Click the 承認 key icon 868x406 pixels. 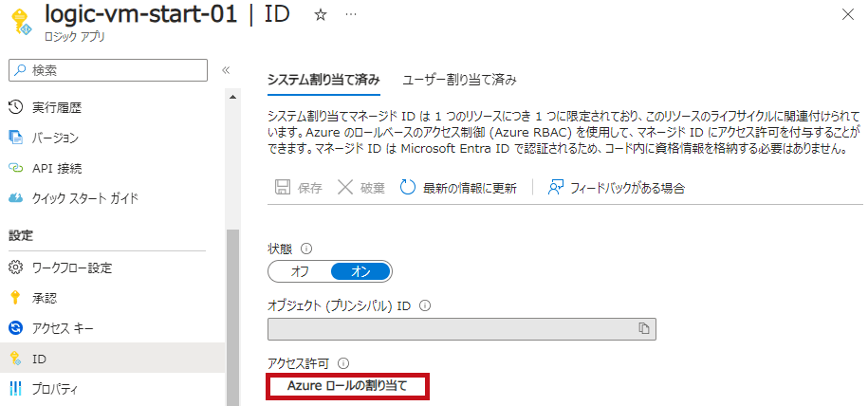click(16, 299)
